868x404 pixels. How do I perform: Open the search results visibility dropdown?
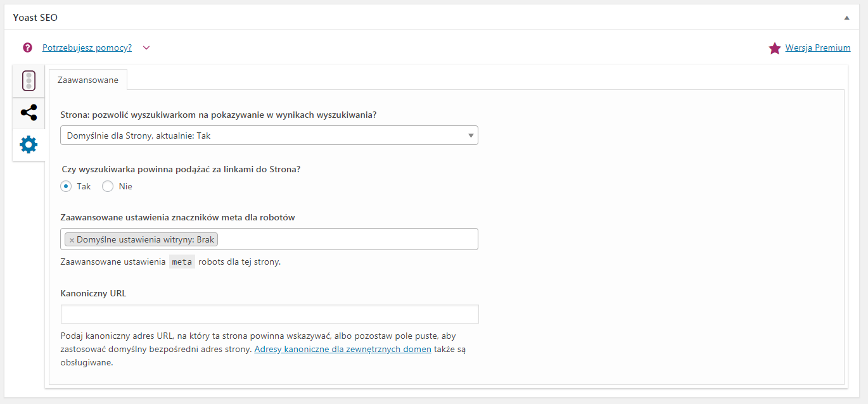click(x=269, y=136)
